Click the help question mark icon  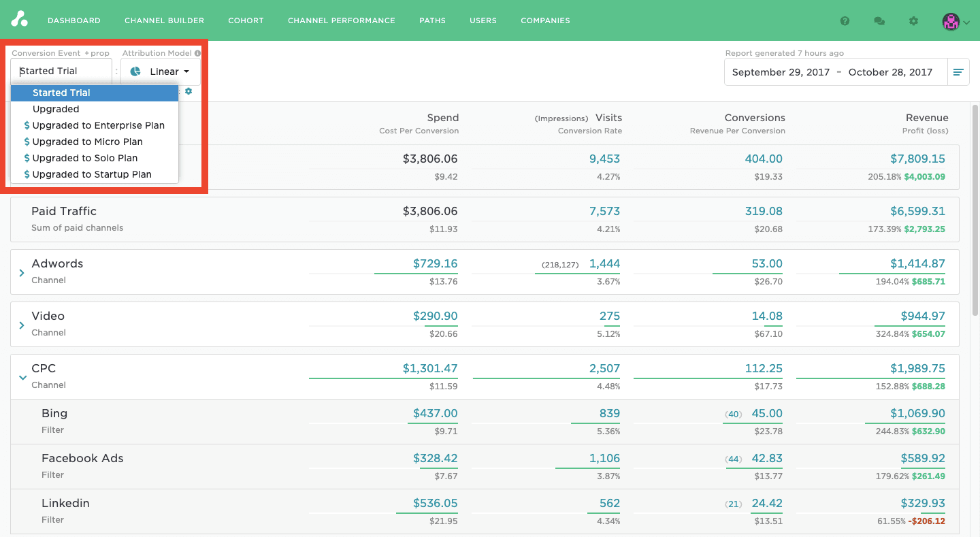pos(845,21)
